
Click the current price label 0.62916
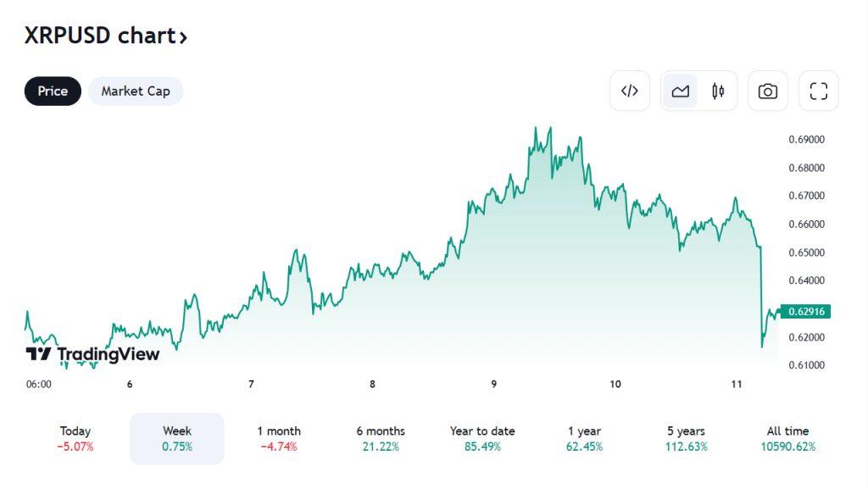pyautogui.click(x=806, y=312)
